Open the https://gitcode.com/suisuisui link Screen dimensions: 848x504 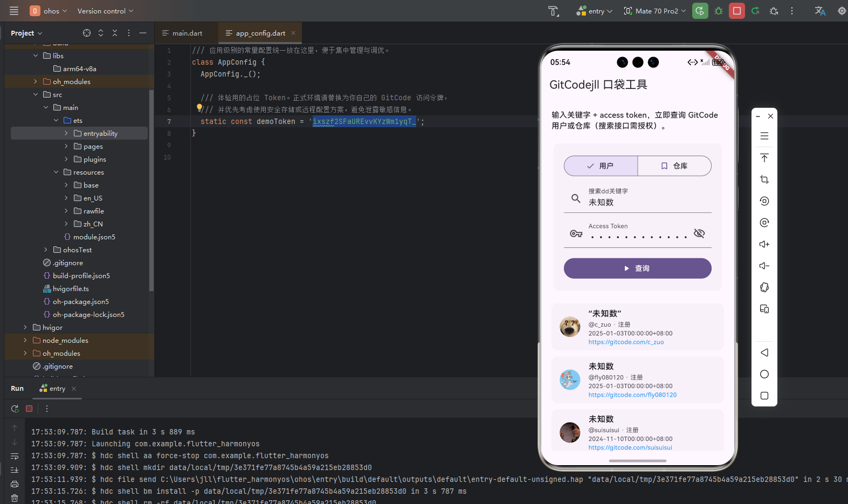[x=630, y=447]
